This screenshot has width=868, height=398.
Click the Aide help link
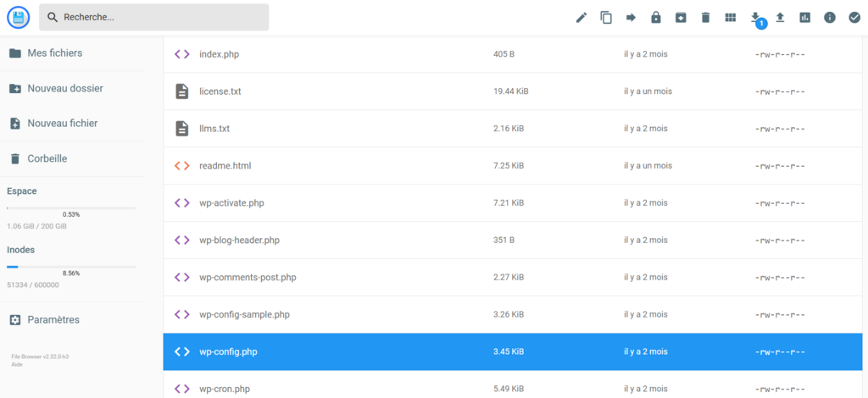pos(17,364)
